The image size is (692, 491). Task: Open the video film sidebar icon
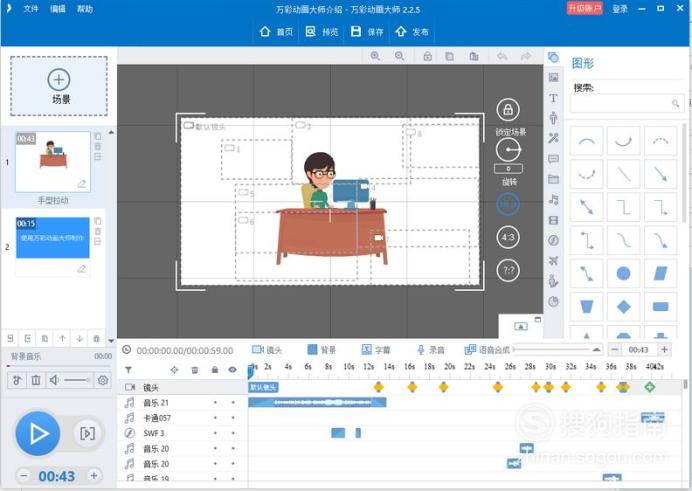[x=553, y=220]
